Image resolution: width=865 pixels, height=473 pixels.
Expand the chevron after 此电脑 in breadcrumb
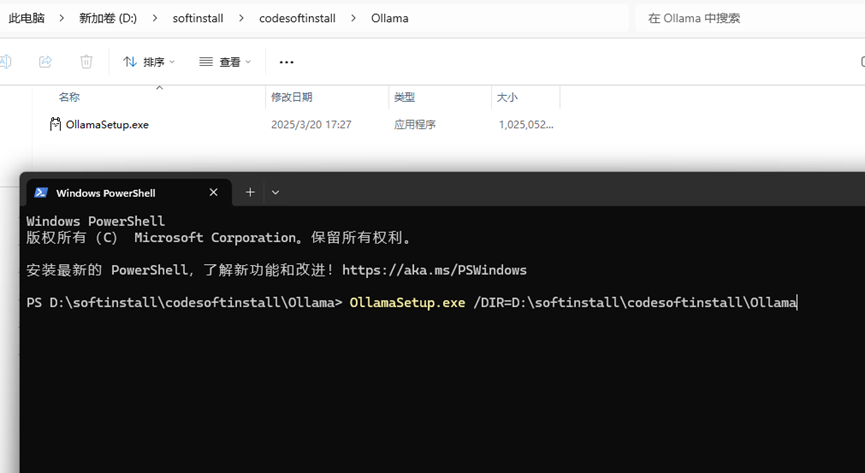pyautogui.click(x=62, y=18)
